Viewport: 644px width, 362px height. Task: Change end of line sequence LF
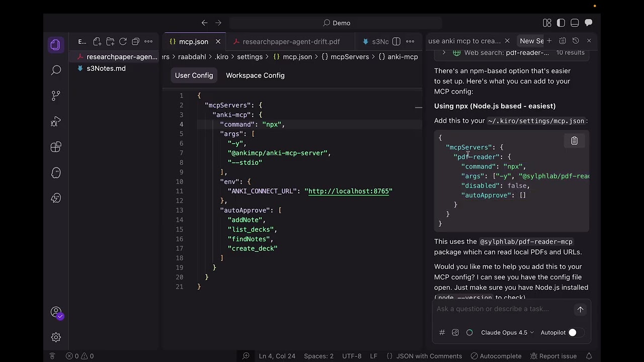pyautogui.click(x=374, y=356)
